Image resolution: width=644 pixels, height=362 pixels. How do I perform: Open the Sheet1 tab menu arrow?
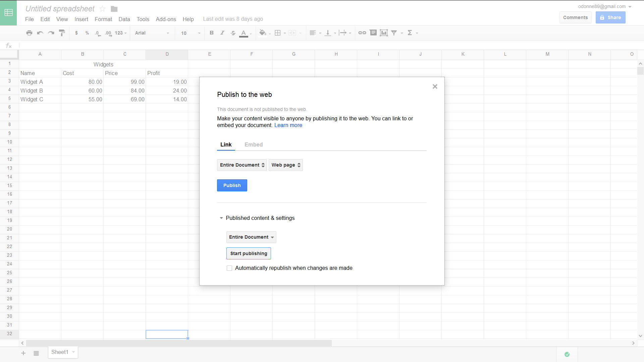tap(73, 352)
